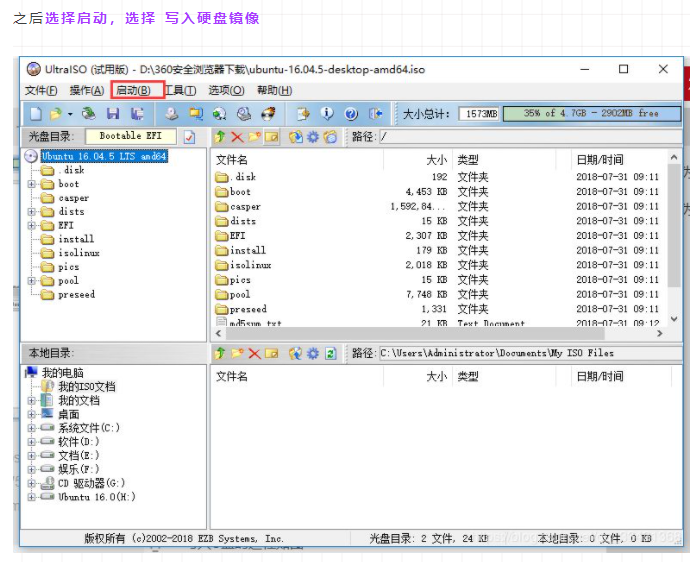Viewport: 697px width, 562px height.
Task: Click the Rename icon in local pane toolbar
Action: [x=272, y=353]
